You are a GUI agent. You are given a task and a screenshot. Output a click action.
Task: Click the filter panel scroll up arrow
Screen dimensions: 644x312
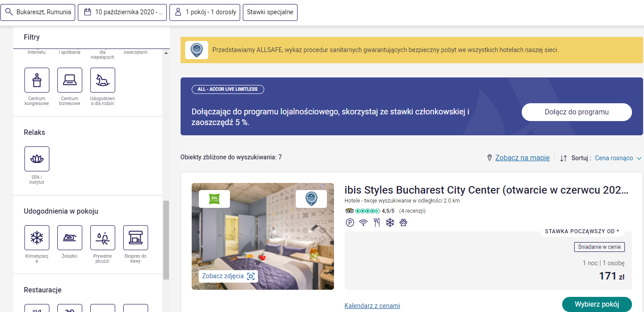pos(166,53)
